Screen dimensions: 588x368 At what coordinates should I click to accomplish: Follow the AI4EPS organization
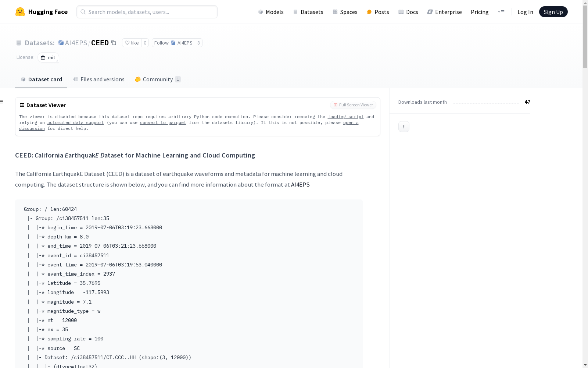[x=173, y=43]
